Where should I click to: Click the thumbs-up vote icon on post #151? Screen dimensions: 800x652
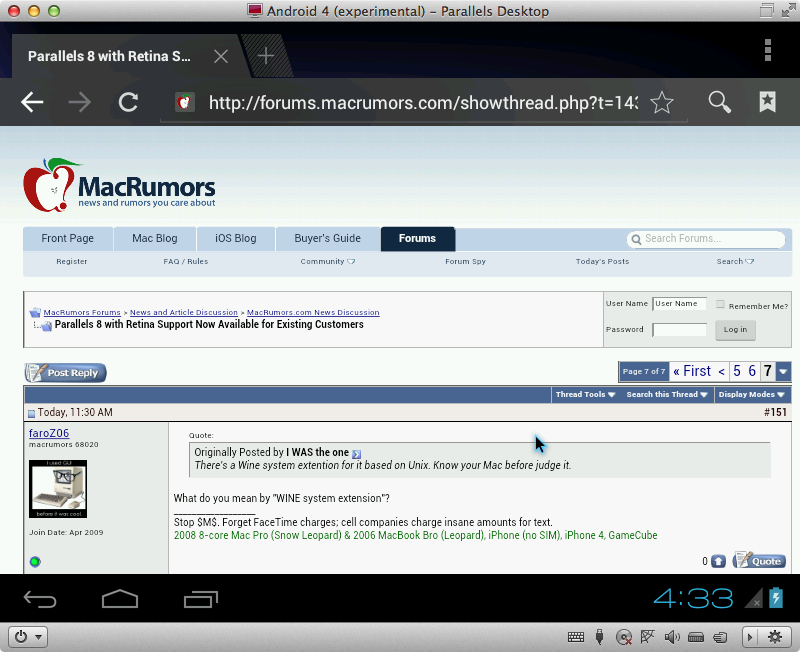718,561
